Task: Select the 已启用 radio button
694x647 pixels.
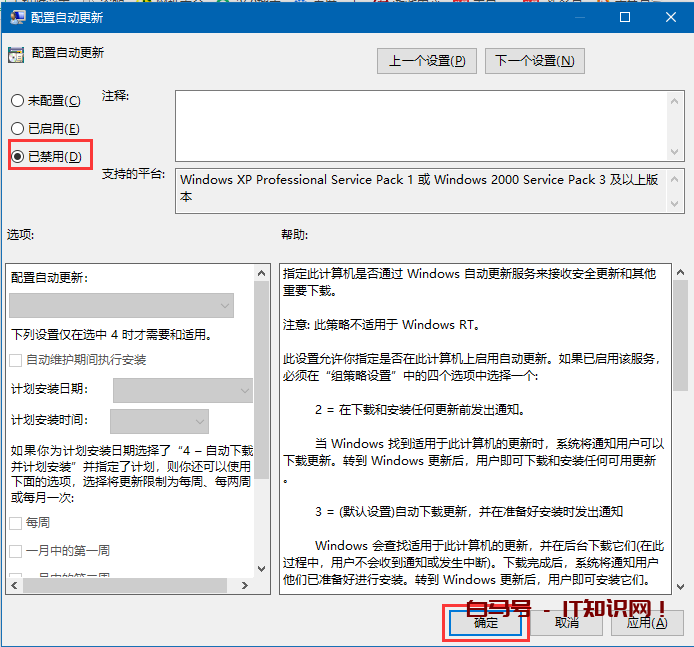Action: pos(17,129)
